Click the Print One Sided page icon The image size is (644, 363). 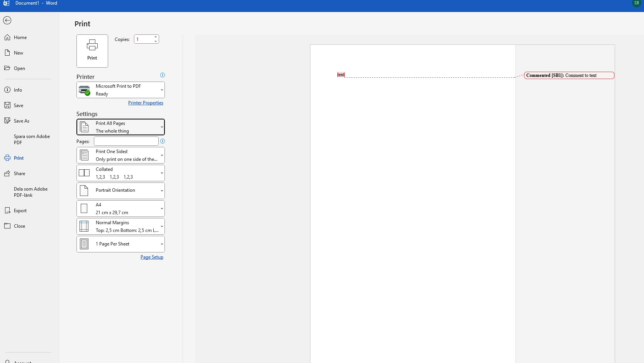click(x=84, y=155)
